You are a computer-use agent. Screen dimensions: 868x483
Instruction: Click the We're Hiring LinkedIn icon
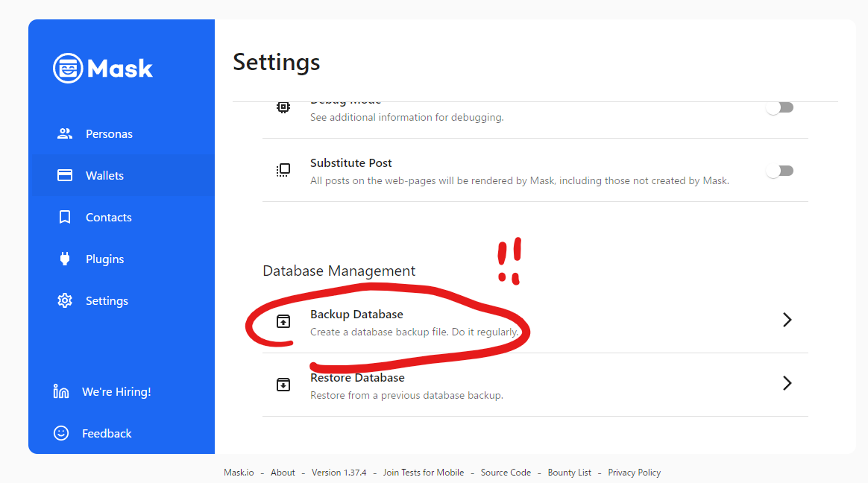[61, 391]
